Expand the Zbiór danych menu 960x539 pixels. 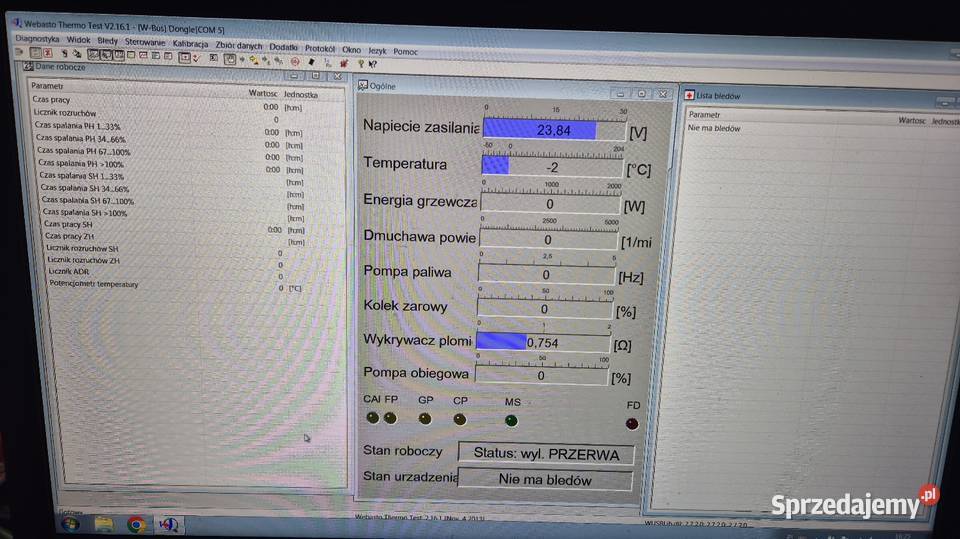(238, 45)
